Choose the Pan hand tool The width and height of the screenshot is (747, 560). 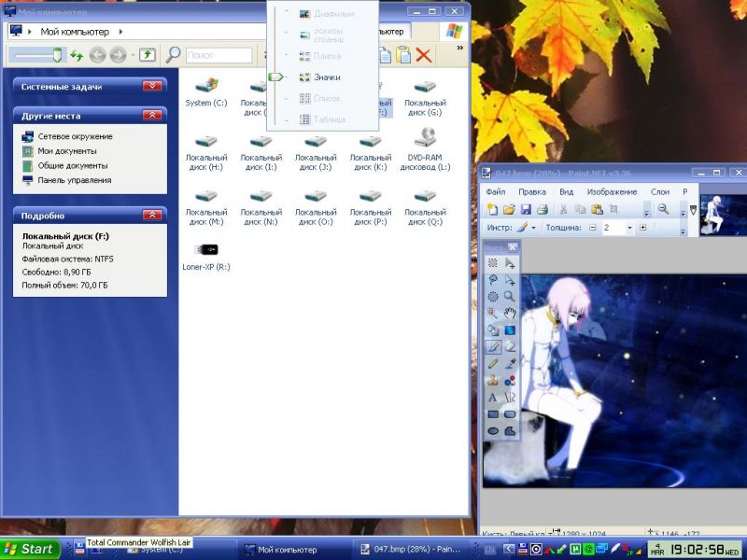[x=510, y=313]
